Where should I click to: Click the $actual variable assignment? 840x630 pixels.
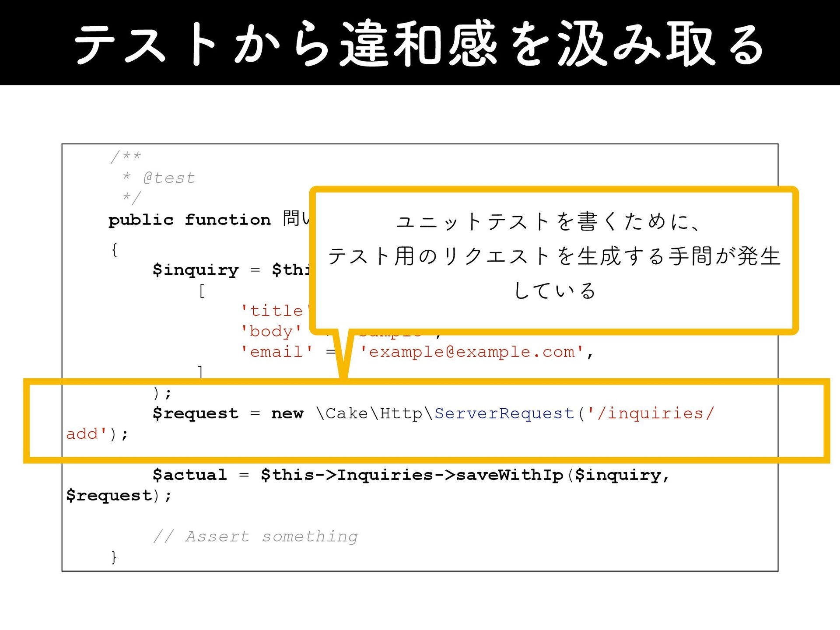[189, 475]
